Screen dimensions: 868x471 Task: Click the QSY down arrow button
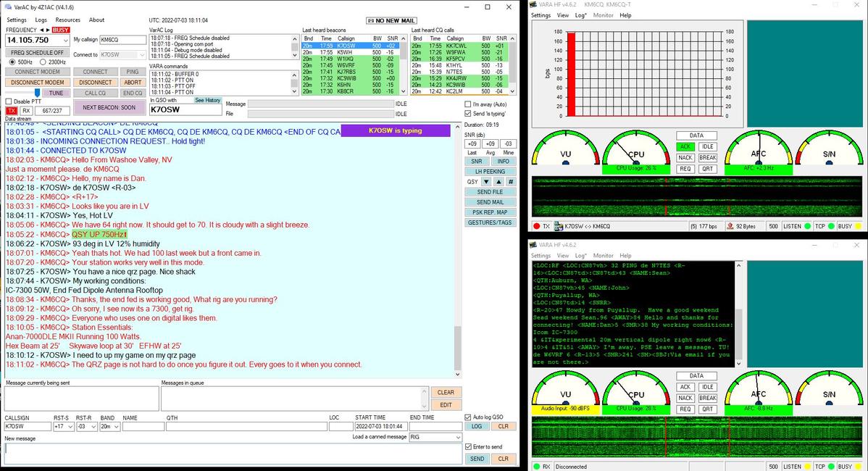(486, 182)
